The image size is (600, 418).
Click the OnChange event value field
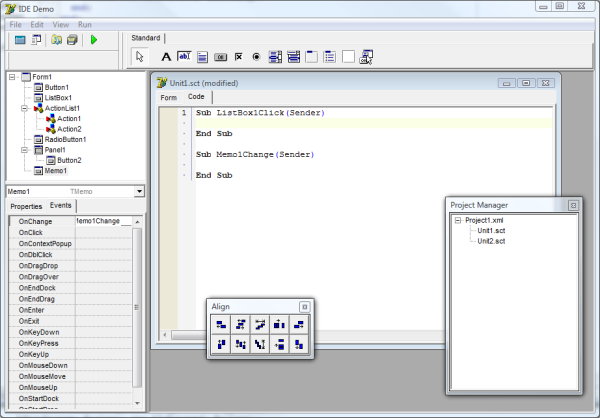click(x=103, y=220)
